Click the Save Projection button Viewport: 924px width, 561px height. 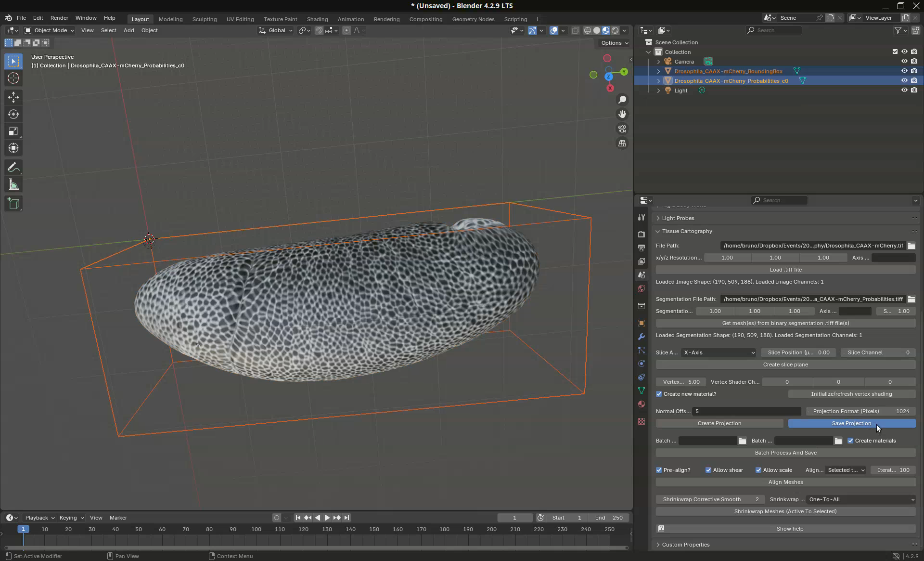(851, 423)
